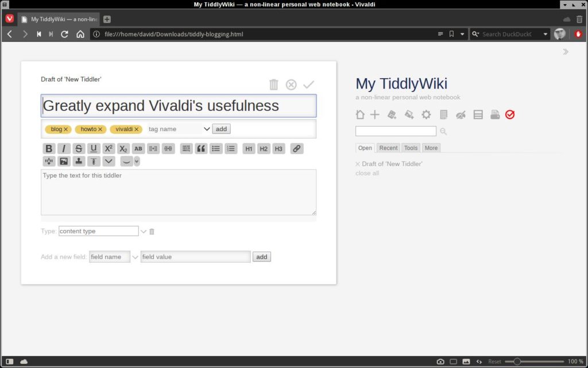This screenshot has width=588, height=368.
Task: Toggle the editor preview pane
Action: click(127, 162)
